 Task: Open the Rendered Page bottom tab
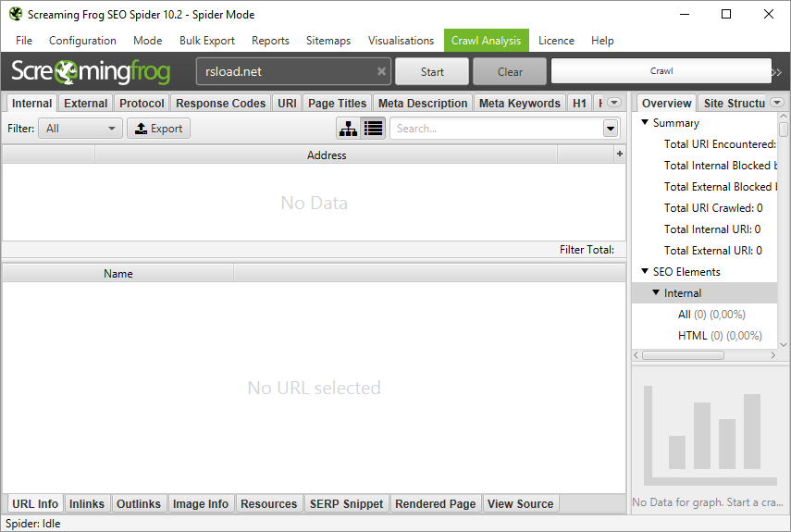[x=435, y=503]
